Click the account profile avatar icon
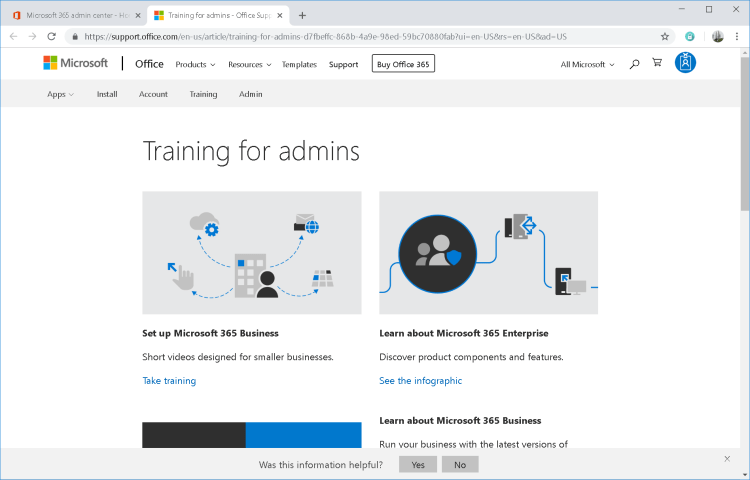This screenshot has width=750, height=480. [x=686, y=63]
